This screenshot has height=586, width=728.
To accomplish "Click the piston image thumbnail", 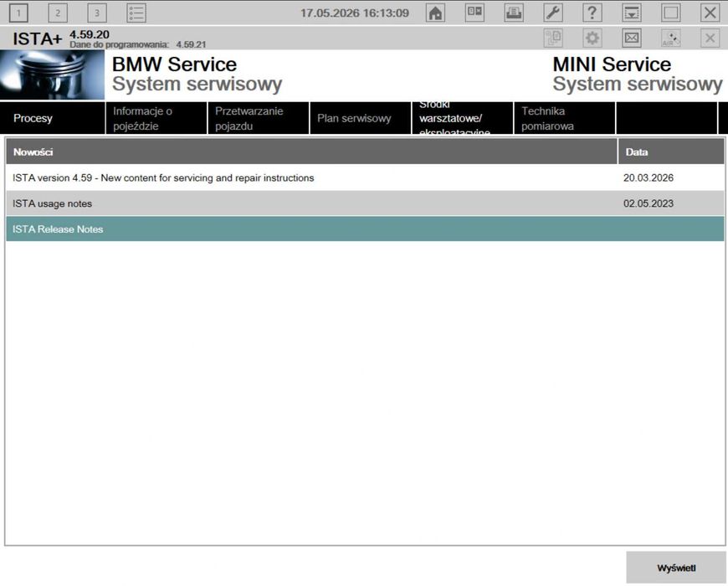I will point(52,75).
